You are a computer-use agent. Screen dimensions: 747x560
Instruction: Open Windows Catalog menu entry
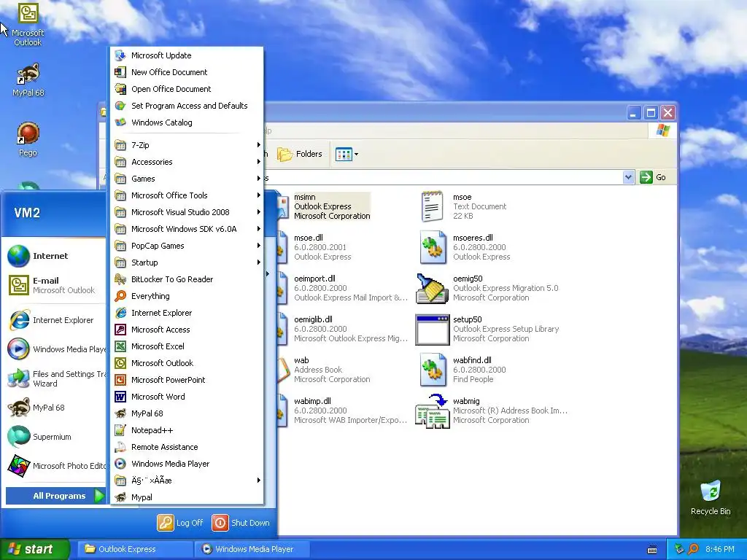coord(187,122)
